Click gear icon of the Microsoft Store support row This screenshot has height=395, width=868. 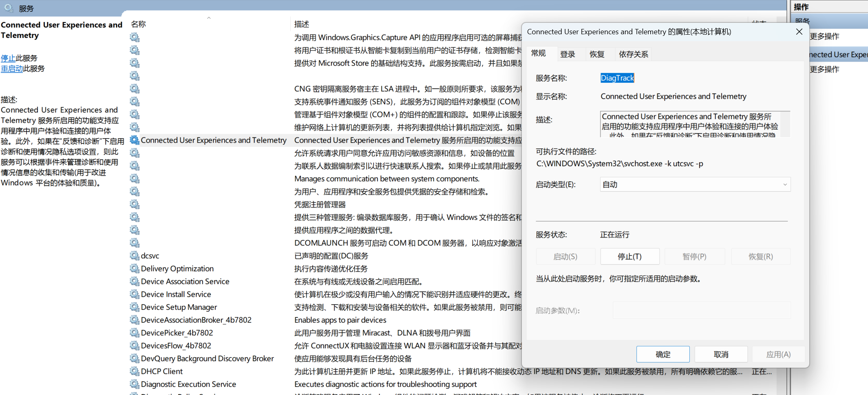(x=135, y=63)
